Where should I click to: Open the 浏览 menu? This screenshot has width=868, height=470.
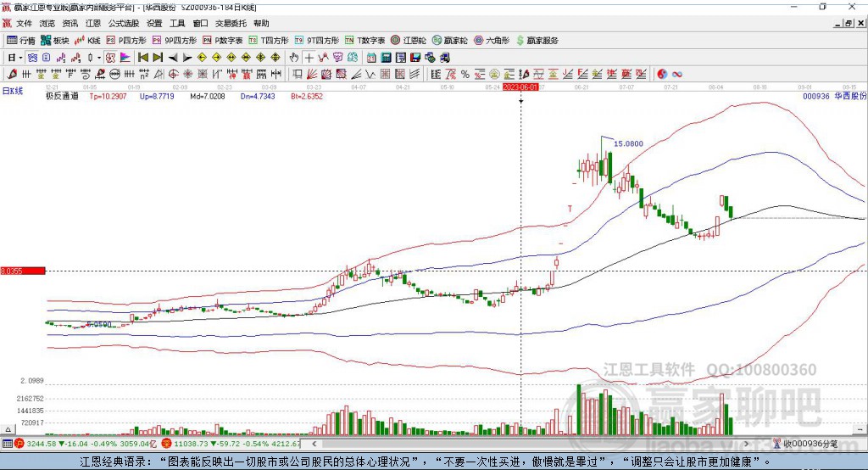click(x=47, y=23)
